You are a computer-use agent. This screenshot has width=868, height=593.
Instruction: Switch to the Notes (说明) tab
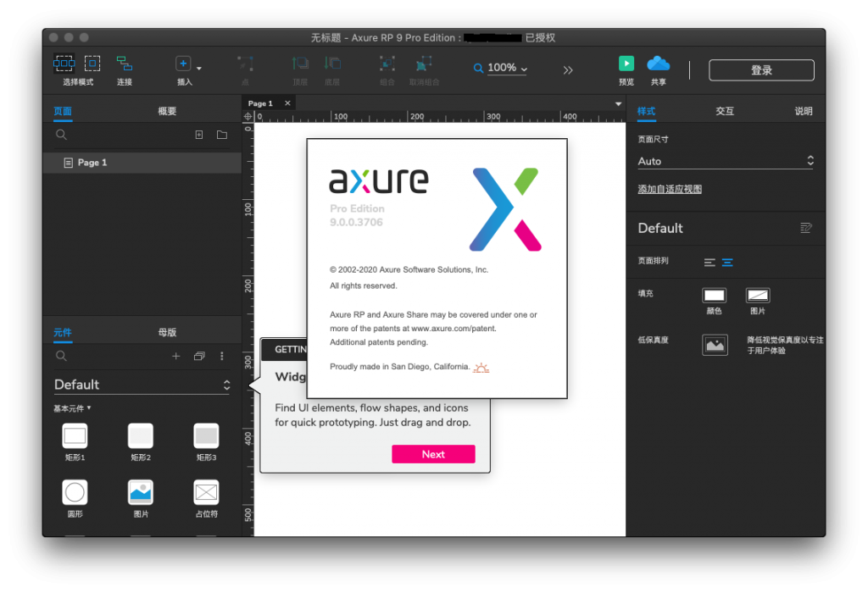[804, 111]
